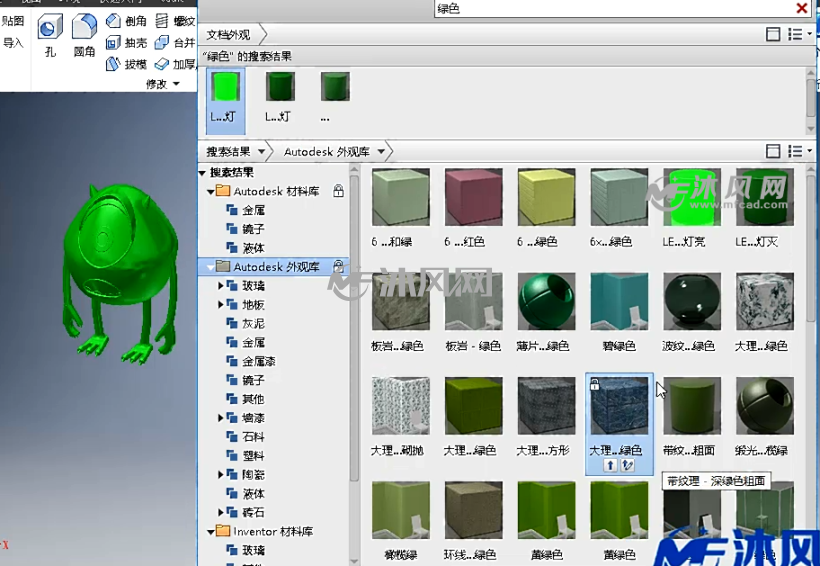Click the Autodesk 材料库 lock icon
The height and width of the screenshot is (566, 820).
click(338, 191)
